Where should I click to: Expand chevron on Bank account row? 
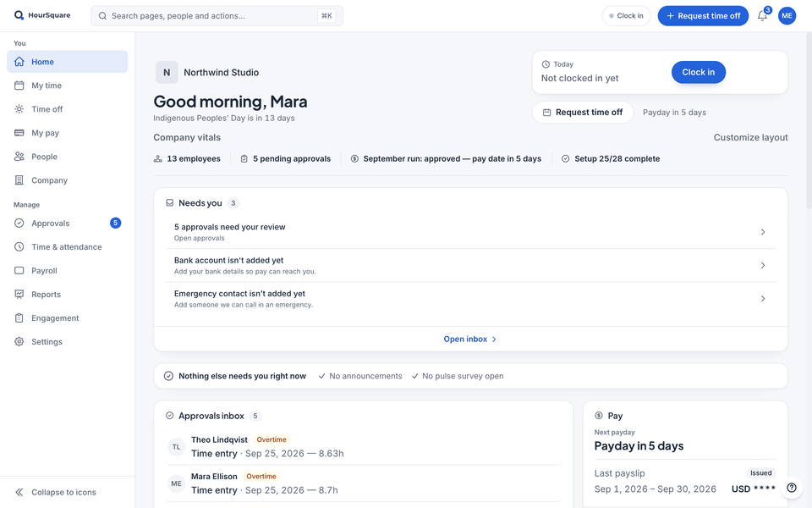[763, 265]
